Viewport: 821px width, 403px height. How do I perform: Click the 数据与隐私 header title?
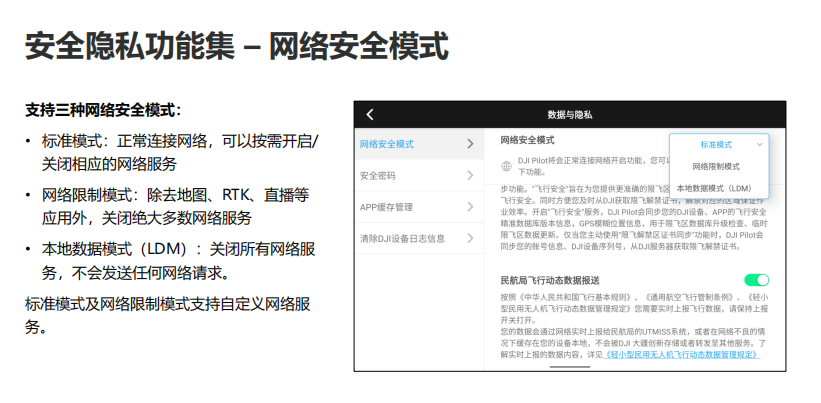(570, 115)
